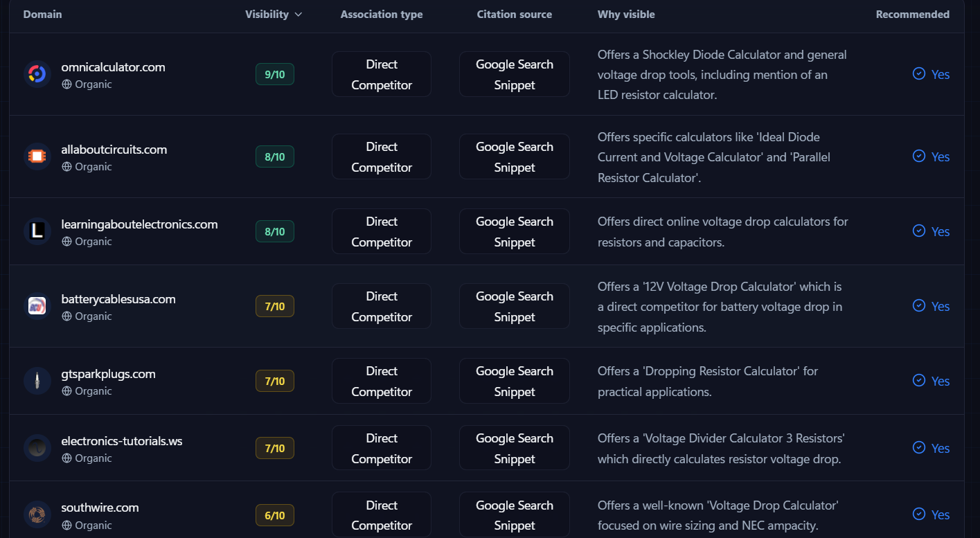Click Direct Competitor tag in allaboutcircuits.com row
This screenshot has width=980, height=538.
coord(382,156)
